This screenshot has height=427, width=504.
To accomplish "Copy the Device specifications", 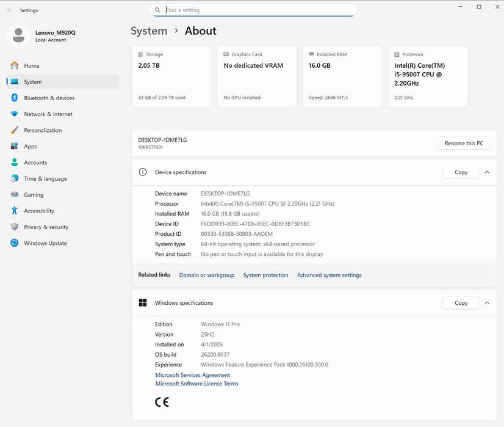I will point(461,172).
